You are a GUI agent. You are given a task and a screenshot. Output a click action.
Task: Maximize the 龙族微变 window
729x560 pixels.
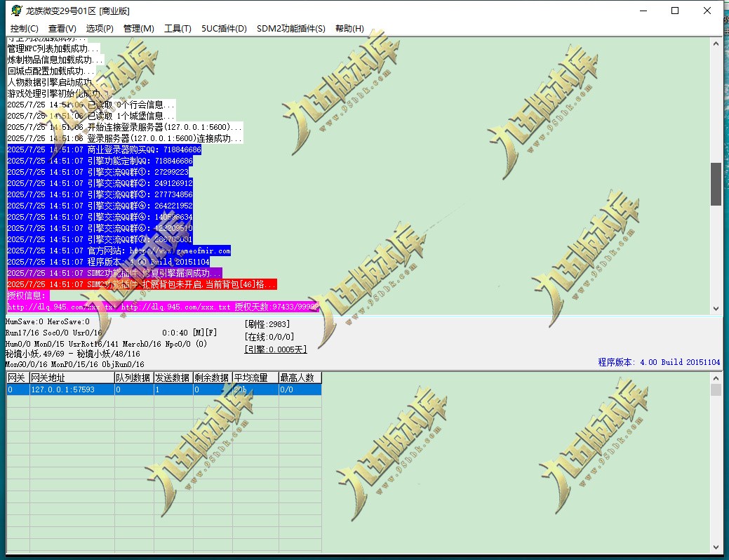point(675,11)
